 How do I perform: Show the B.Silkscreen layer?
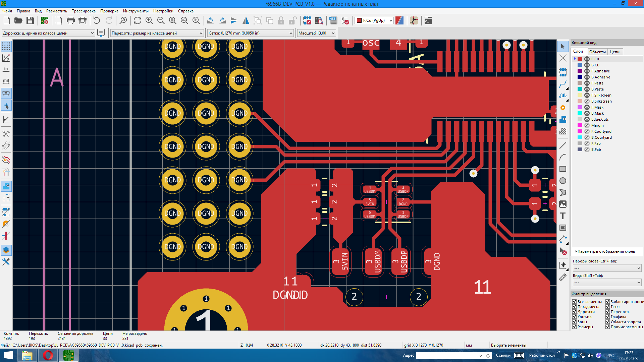pyautogui.click(x=587, y=101)
